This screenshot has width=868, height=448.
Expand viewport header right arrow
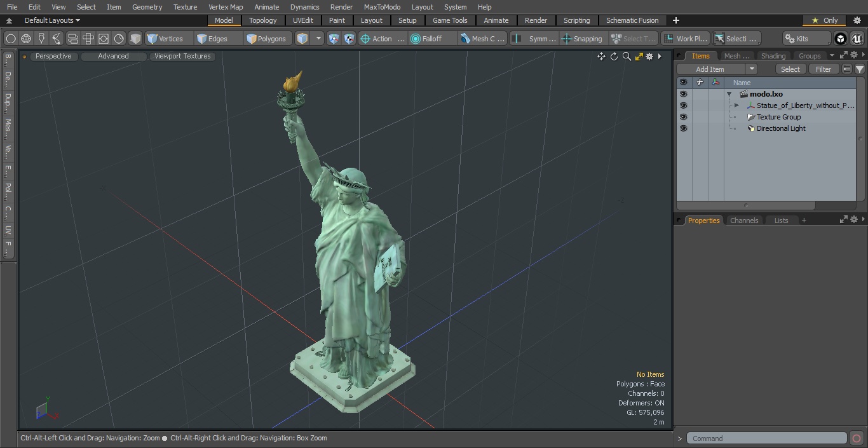click(660, 57)
